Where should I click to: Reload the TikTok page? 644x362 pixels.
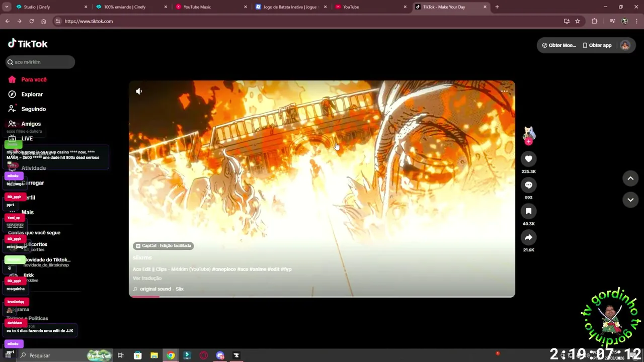click(31, 21)
